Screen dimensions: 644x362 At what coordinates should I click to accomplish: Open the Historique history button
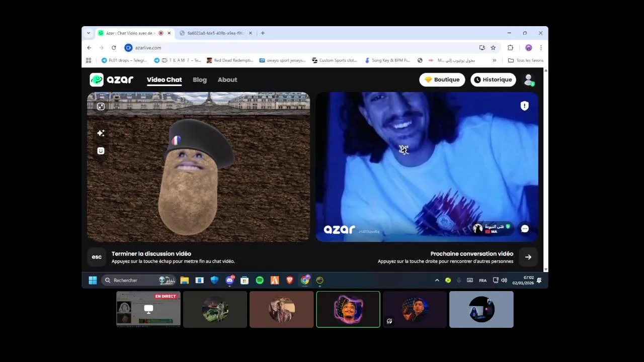coord(493,79)
